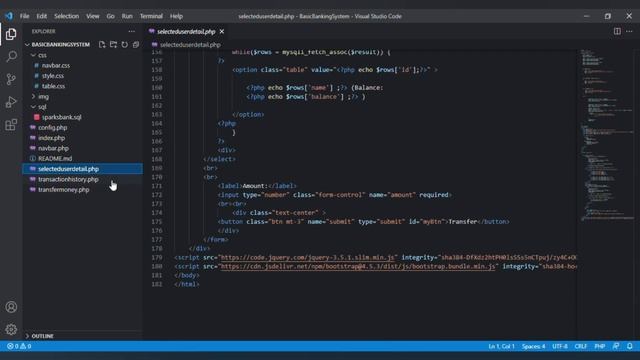Open the Terminal menu
Image resolution: width=640 pixels, height=360 pixels.
pos(151,16)
